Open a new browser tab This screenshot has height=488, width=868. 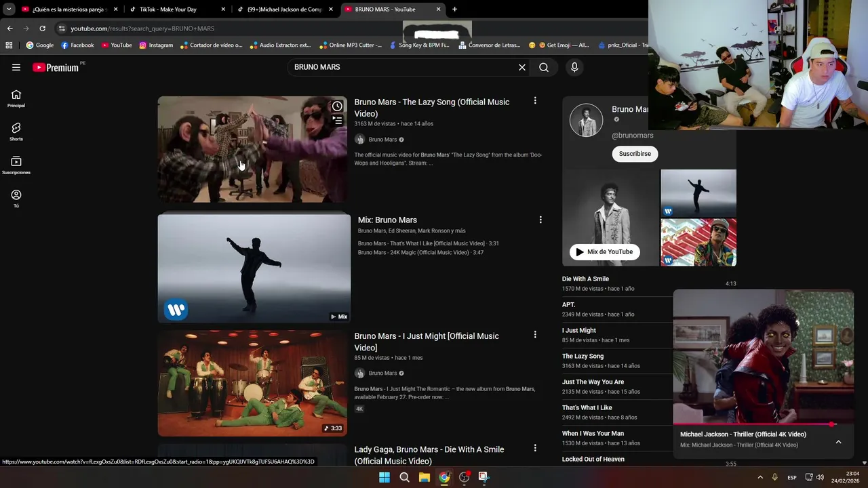coord(454,9)
